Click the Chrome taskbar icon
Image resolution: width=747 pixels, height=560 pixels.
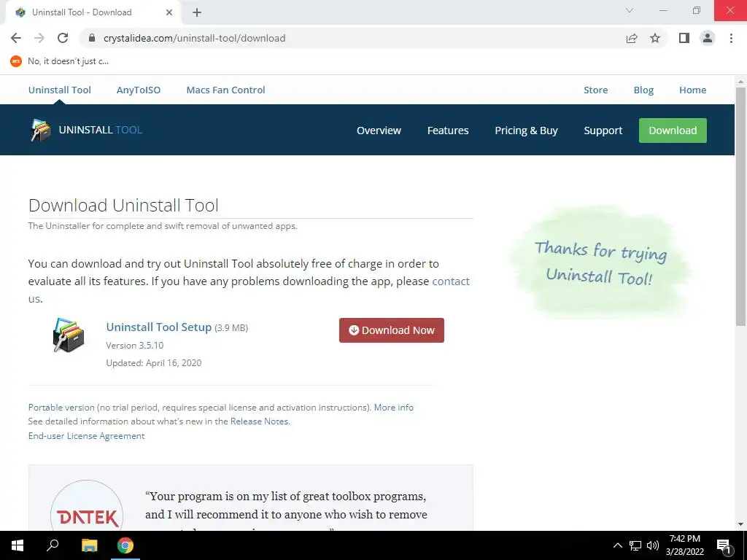125,545
